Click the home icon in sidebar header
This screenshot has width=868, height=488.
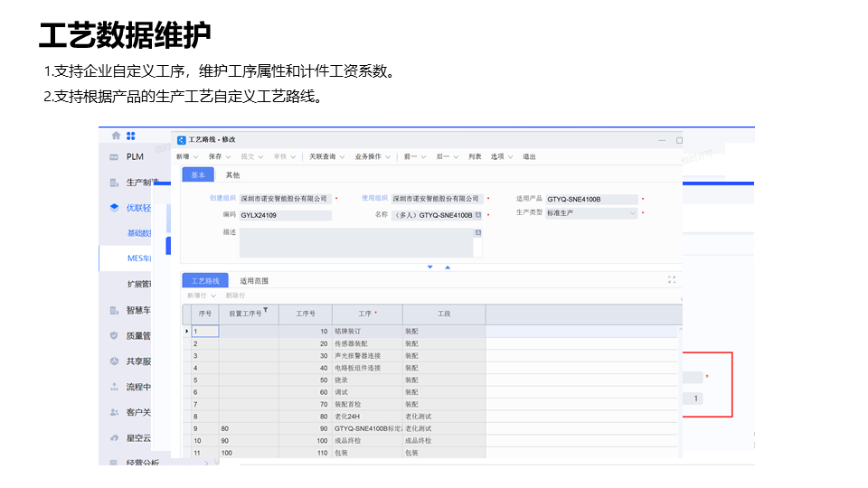(x=116, y=136)
